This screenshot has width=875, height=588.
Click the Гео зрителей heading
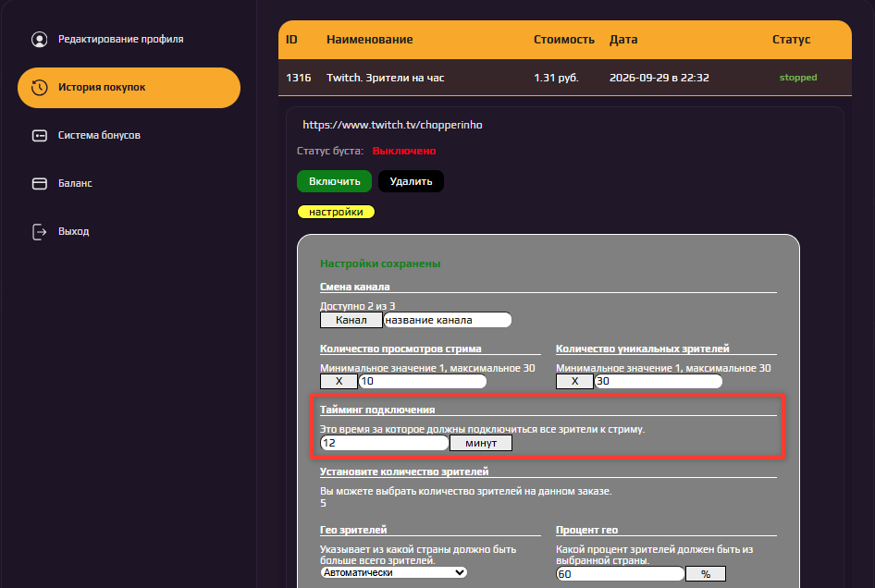point(353,530)
